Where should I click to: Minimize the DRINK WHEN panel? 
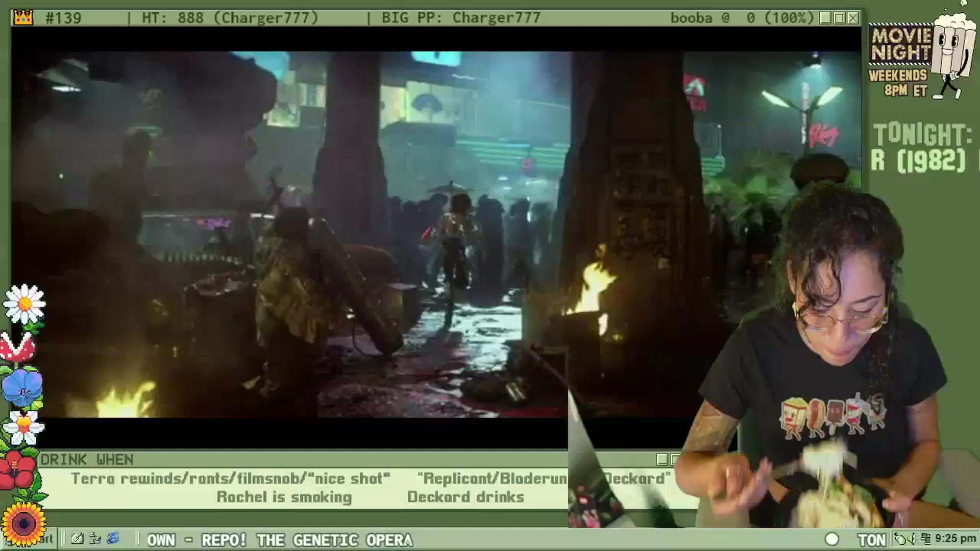tap(662, 460)
